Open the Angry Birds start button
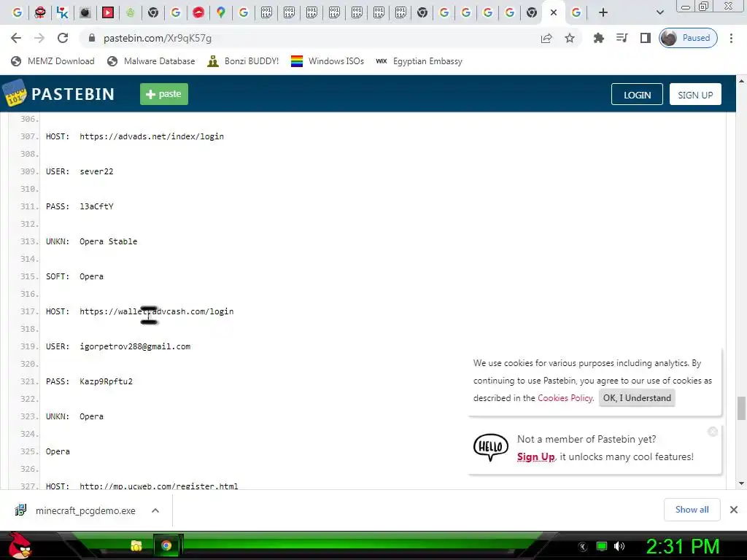Screen dimensions: 747x560 [19, 545]
